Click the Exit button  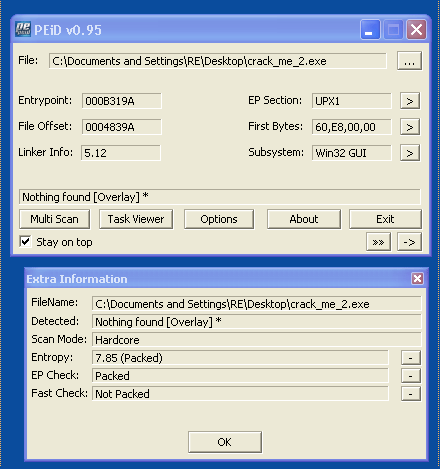(385, 219)
